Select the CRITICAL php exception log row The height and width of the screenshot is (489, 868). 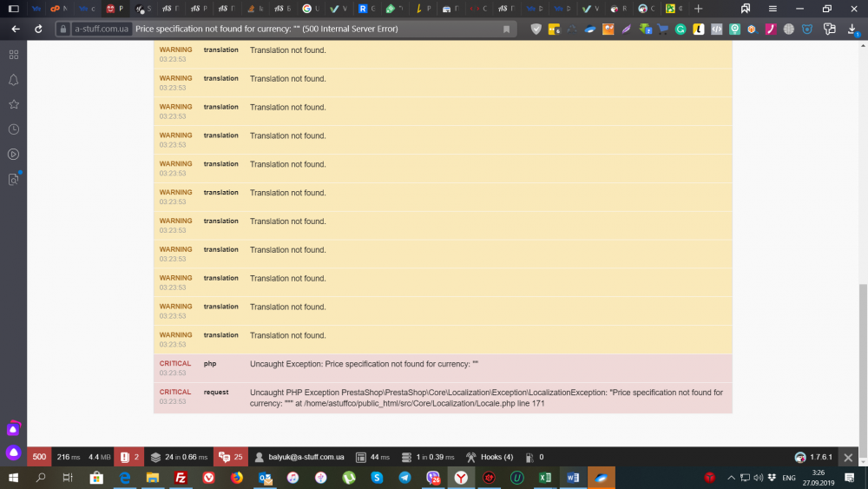click(x=443, y=368)
